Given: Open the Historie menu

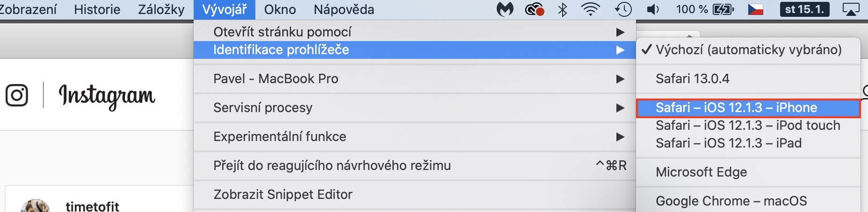Looking at the screenshot, I should click(x=97, y=9).
